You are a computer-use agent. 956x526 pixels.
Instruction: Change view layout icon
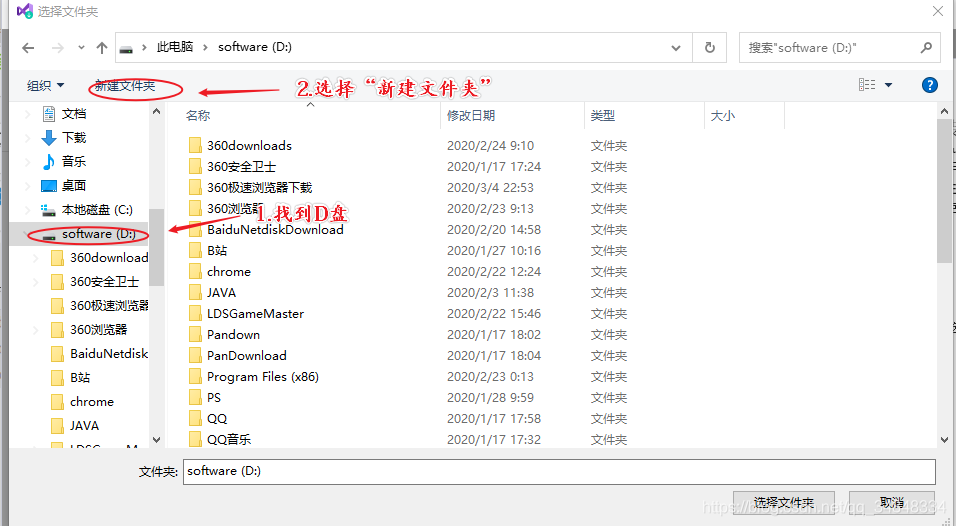pos(866,85)
